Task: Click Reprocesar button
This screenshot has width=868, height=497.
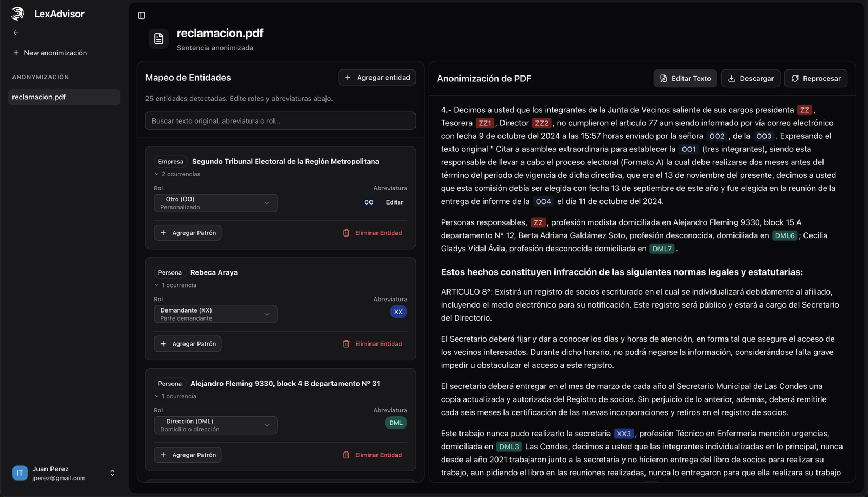Action: 816,79
